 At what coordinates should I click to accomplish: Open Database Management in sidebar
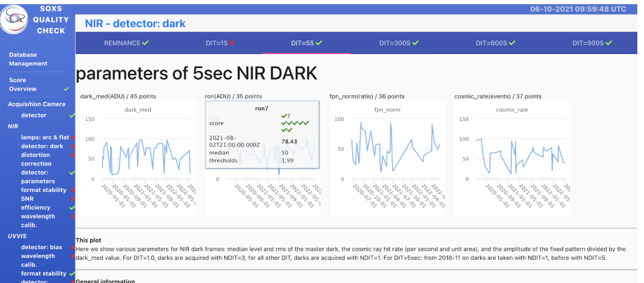(x=28, y=59)
